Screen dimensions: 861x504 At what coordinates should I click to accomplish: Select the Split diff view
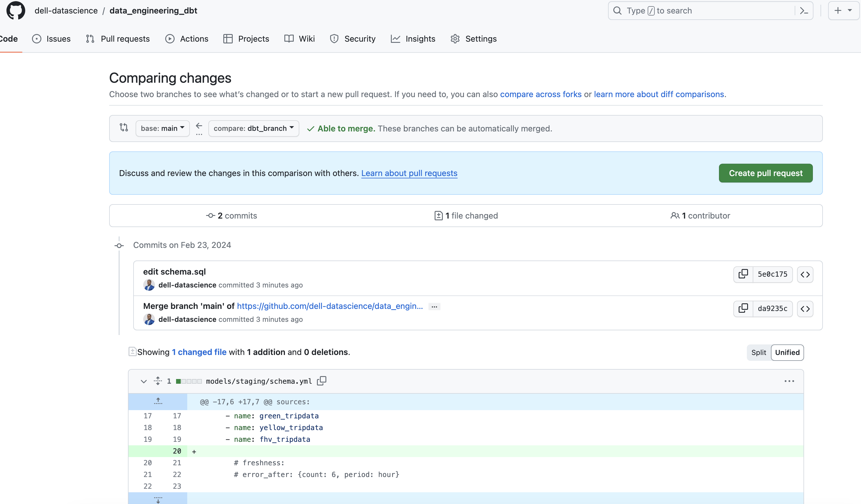pyautogui.click(x=759, y=352)
